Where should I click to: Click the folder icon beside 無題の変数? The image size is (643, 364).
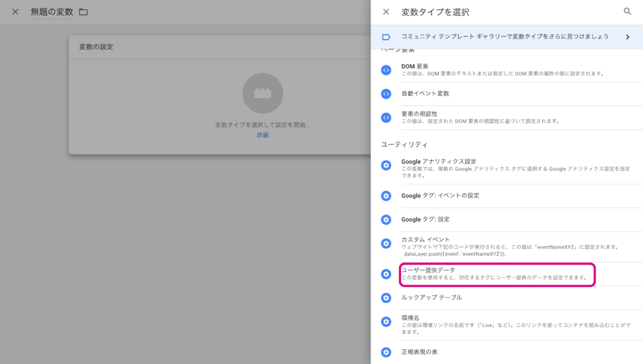coord(83,12)
